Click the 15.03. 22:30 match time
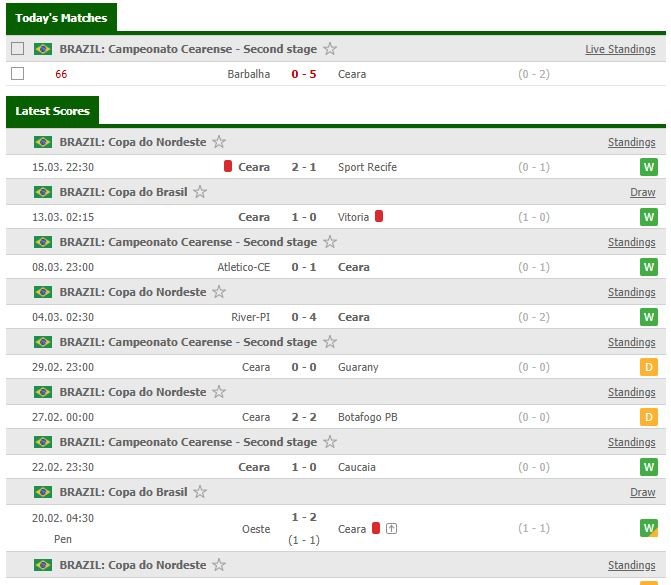Viewport: 671px width, 585px height. pos(63,167)
